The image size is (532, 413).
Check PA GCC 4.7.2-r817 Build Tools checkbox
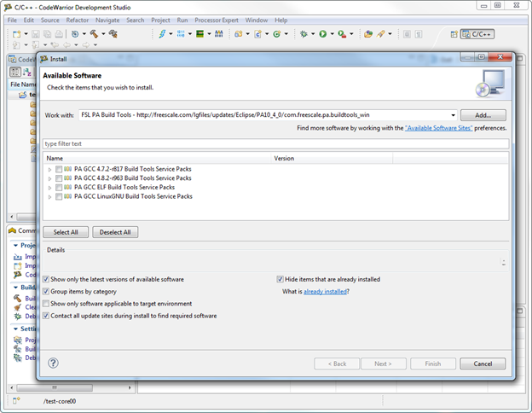pyautogui.click(x=59, y=169)
